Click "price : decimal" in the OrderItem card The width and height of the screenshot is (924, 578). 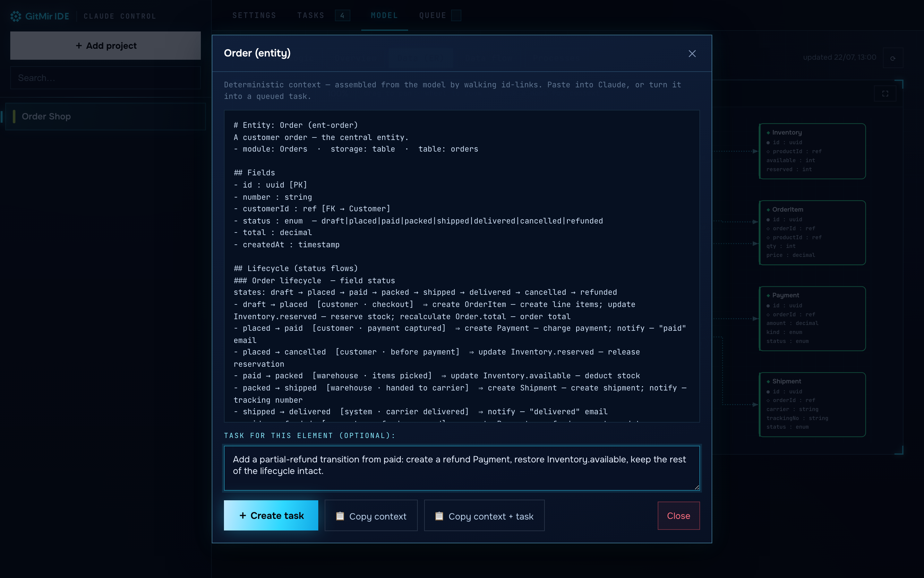790,255
